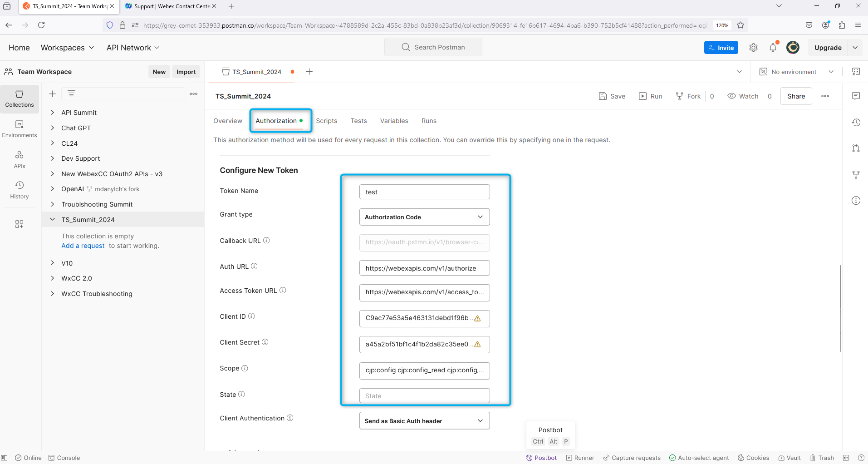This screenshot has height=464, width=868.
Task: Click the Fork button
Action: coord(688,96)
